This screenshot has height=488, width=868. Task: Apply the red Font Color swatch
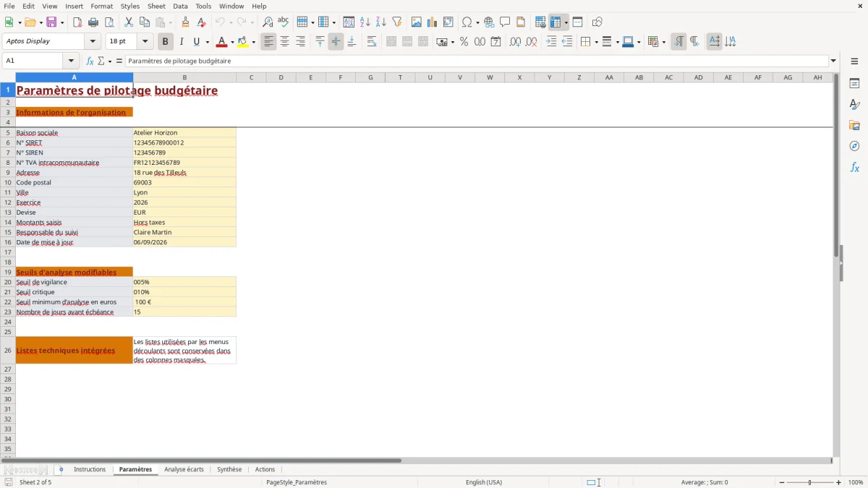[x=221, y=42]
